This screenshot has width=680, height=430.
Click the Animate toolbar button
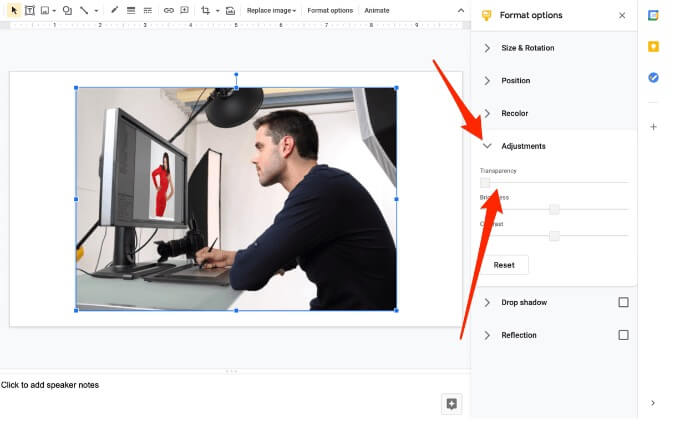(x=377, y=10)
